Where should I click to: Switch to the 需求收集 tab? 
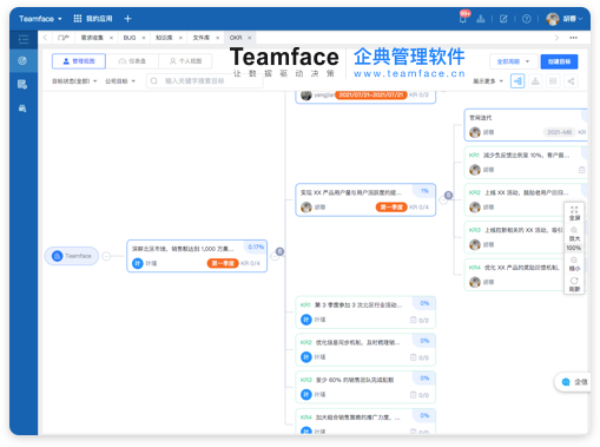92,38
